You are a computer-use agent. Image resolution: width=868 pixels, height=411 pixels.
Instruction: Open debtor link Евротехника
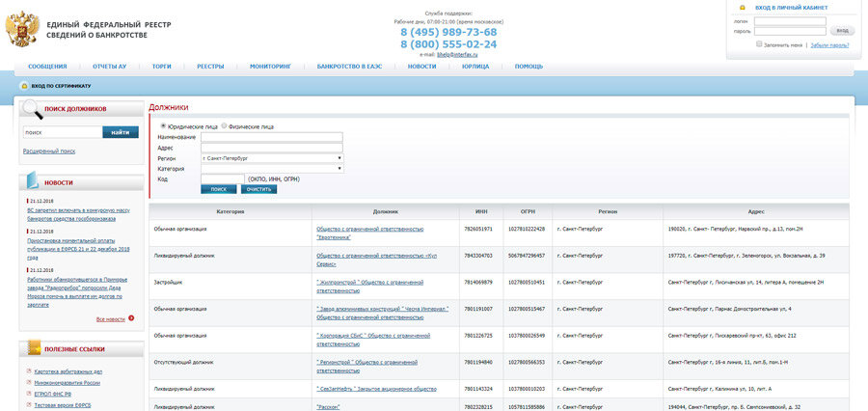[369, 233]
